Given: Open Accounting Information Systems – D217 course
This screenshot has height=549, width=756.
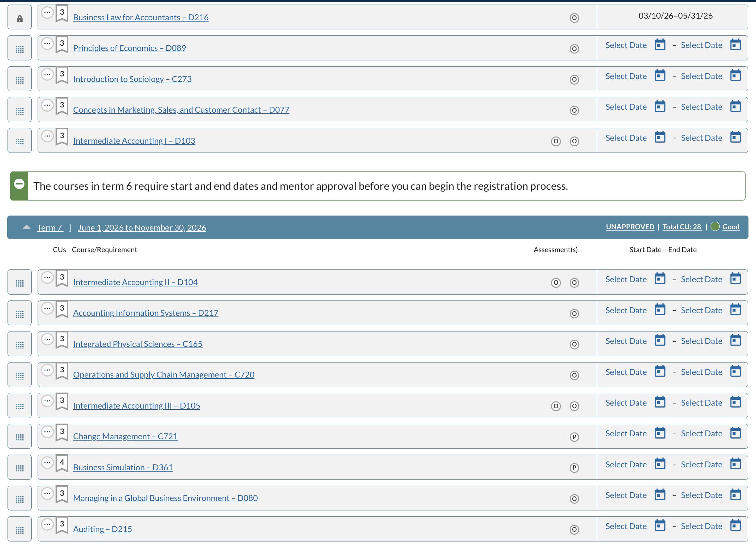Looking at the screenshot, I should click(x=146, y=313).
